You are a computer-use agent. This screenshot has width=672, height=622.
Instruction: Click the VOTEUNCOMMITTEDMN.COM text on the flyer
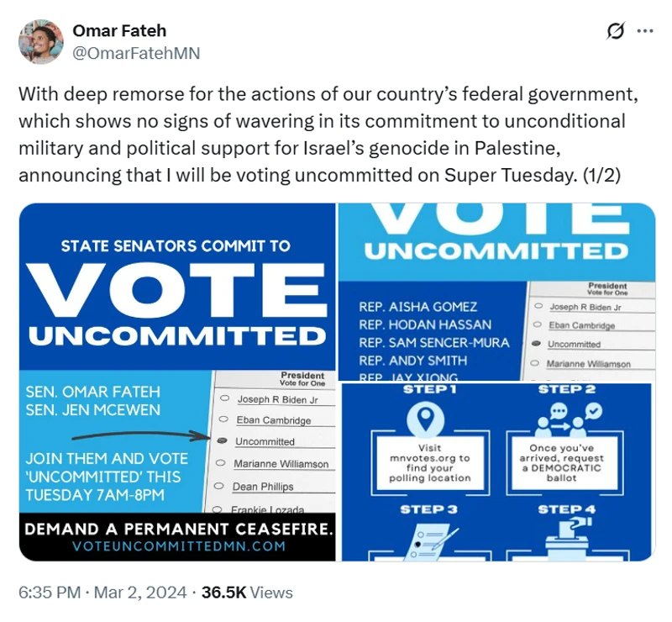[x=179, y=546]
